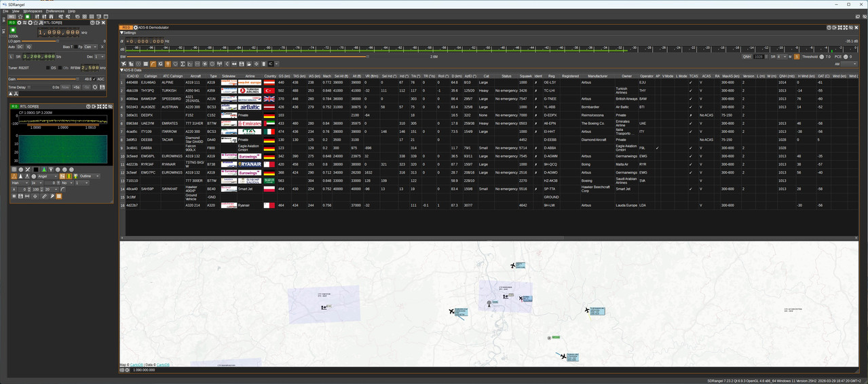This screenshot has height=384, width=868.
Task: Select the EMIRATES UAE37M aircraft row
Action: coord(489,123)
